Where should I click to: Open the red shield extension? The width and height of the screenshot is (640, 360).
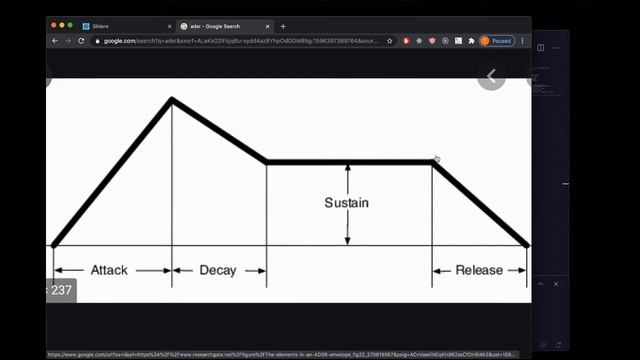tap(432, 41)
